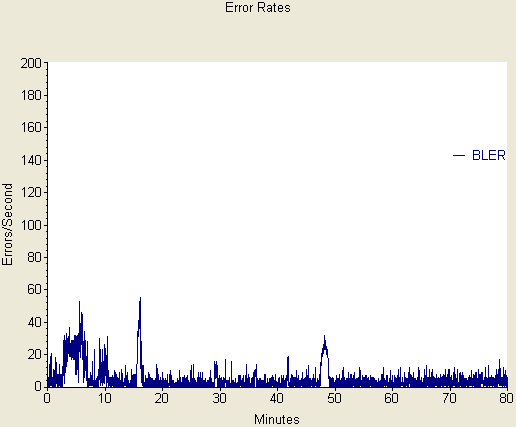This screenshot has height=427, width=516.
Task: Click the 100 tick label on y-axis
Action: [31, 225]
